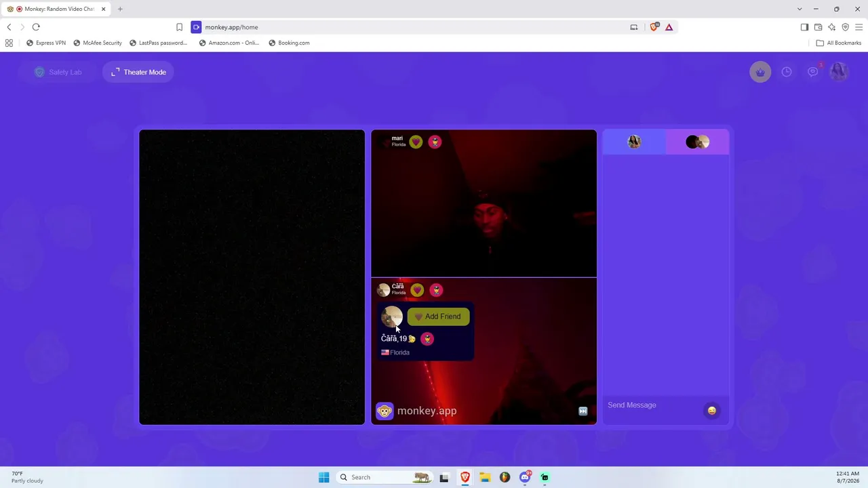Click the Brave Shields icon in the address bar
The image size is (868, 488).
654,27
